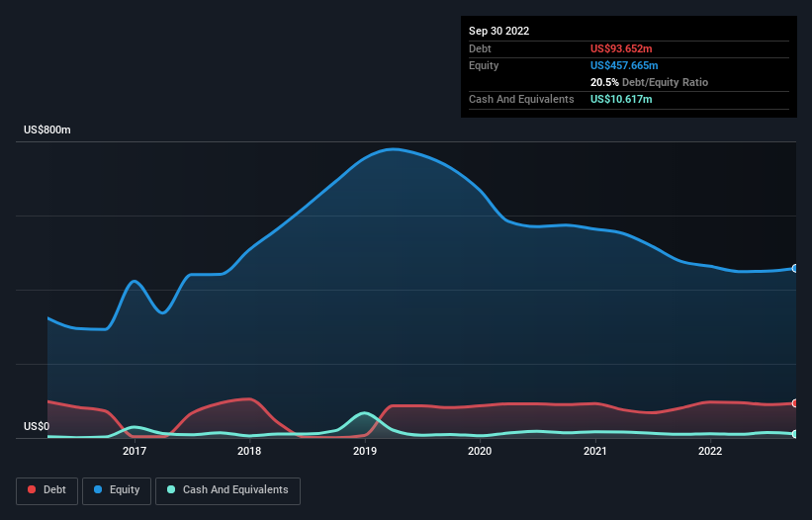
Task: Click the 2019 x-axis year label
Action: coord(365,451)
